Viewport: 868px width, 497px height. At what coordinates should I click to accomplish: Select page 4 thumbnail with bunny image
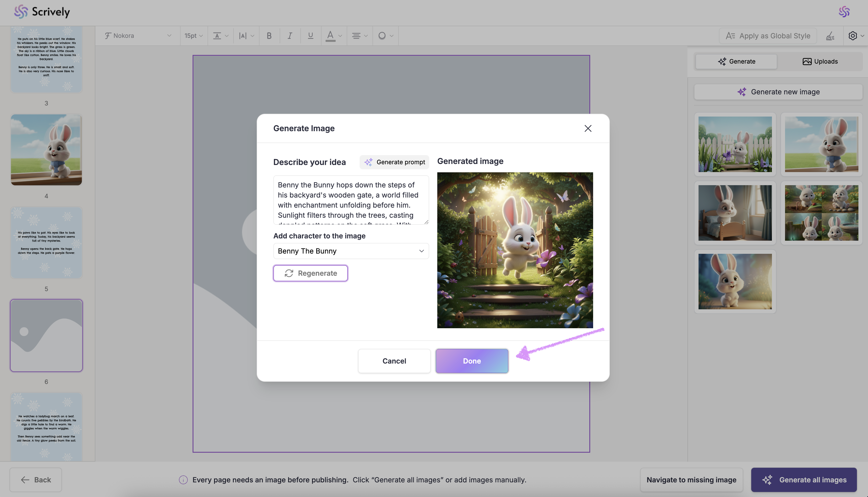coord(46,150)
